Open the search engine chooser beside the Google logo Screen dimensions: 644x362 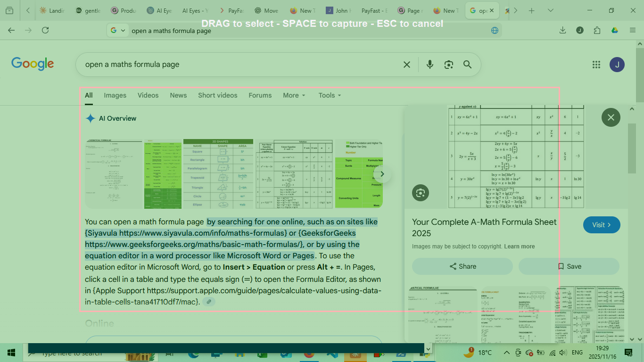117,30
